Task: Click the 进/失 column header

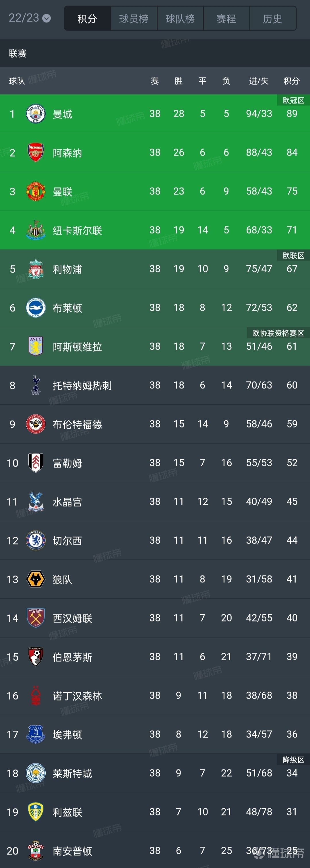Action: click(x=259, y=81)
